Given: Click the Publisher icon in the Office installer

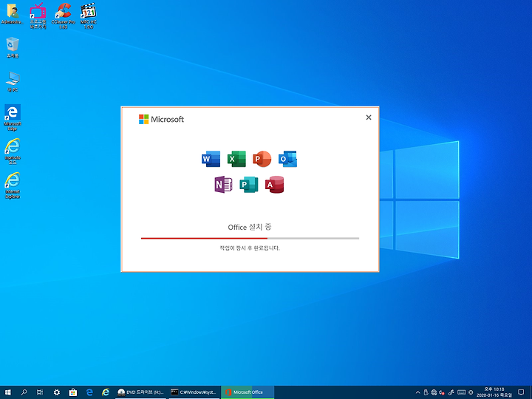Looking at the screenshot, I should [249, 185].
